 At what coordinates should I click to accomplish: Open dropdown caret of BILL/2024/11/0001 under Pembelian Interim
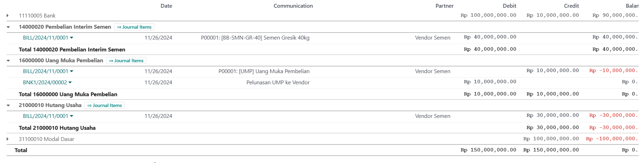tap(72, 37)
